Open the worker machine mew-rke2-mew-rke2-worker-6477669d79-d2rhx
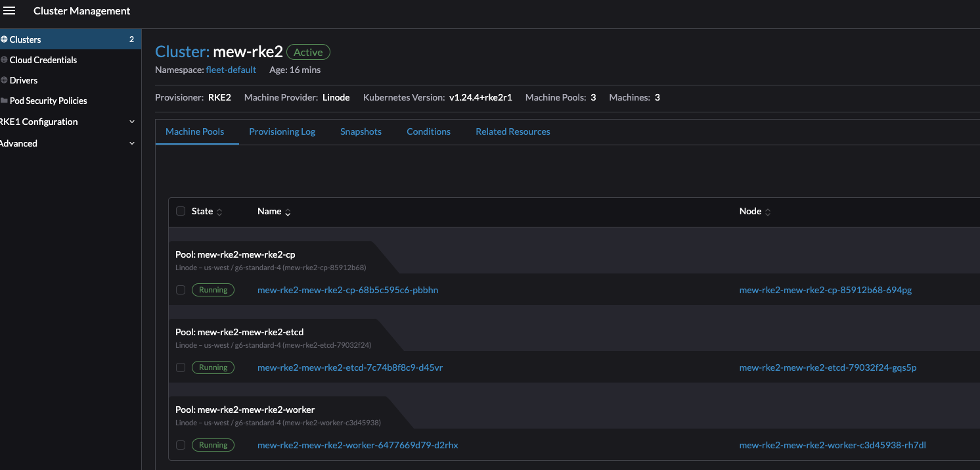The image size is (980, 470). click(358, 445)
